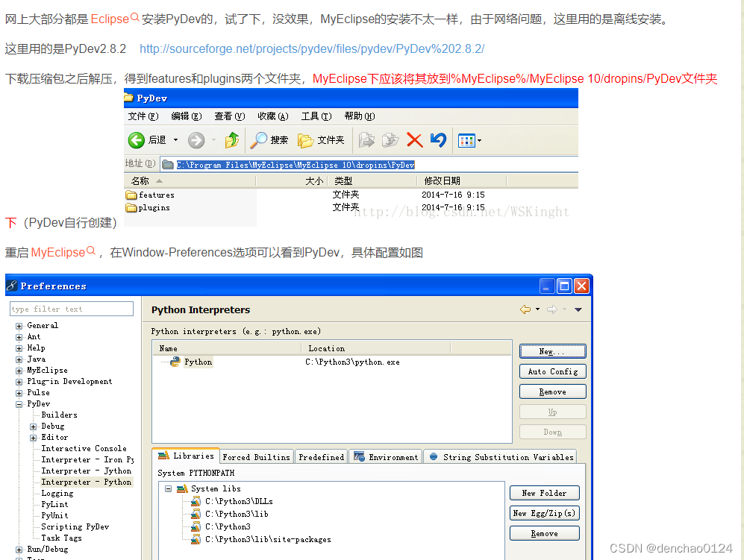Open the sourceforge PyDev 2.8.2 link
Screen dimensions: 744x560
(312, 48)
